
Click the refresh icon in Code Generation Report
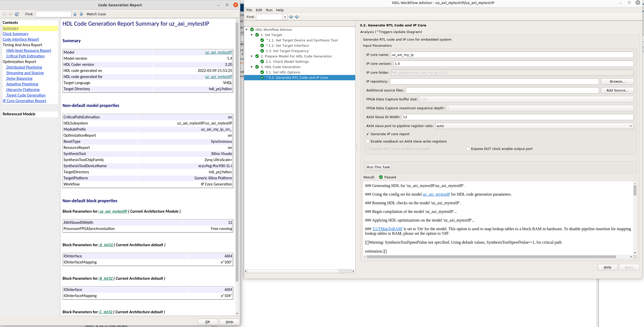(17, 14)
